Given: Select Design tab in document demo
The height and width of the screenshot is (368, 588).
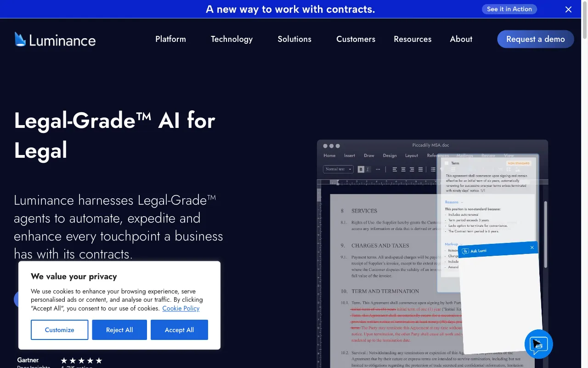Looking at the screenshot, I should pos(390,155).
